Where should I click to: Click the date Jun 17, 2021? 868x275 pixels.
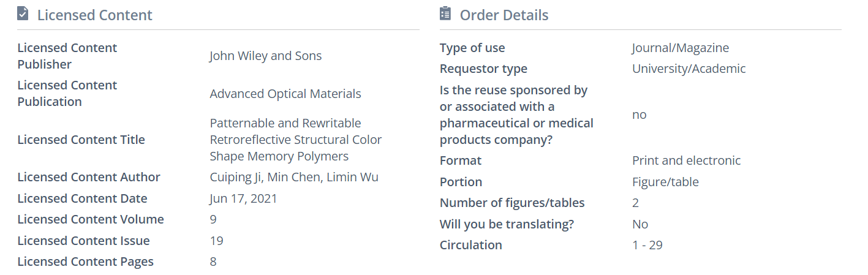(243, 198)
